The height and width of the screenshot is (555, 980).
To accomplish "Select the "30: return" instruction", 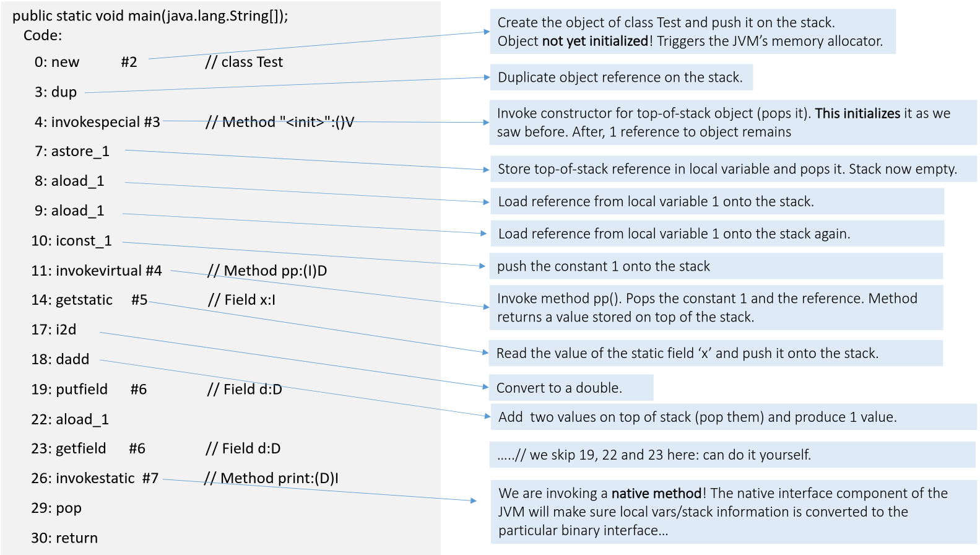I will [x=64, y=538].
